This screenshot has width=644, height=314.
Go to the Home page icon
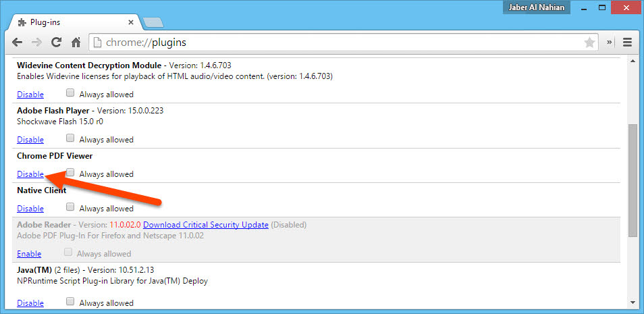click(x=76, y=42)
